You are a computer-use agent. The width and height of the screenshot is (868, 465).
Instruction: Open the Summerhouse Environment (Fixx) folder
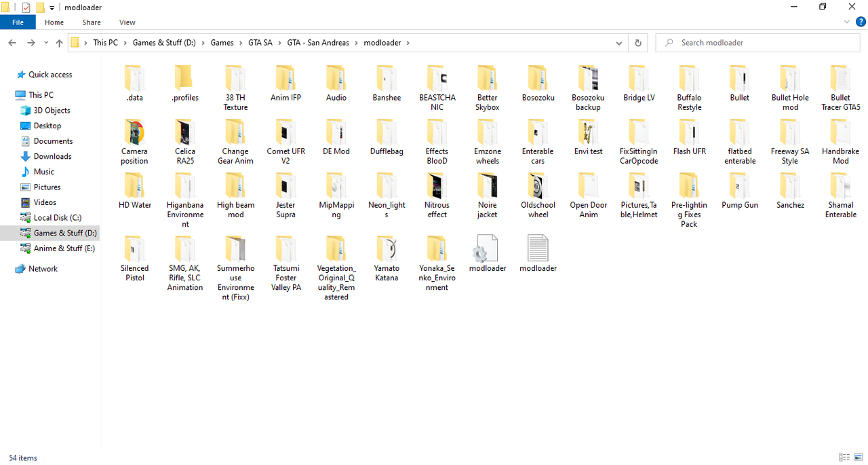tap(235, 268)
